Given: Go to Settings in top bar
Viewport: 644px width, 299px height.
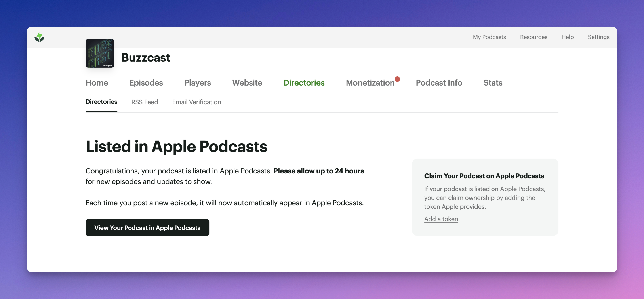Looking at the screenshot, I should (598, 37).
